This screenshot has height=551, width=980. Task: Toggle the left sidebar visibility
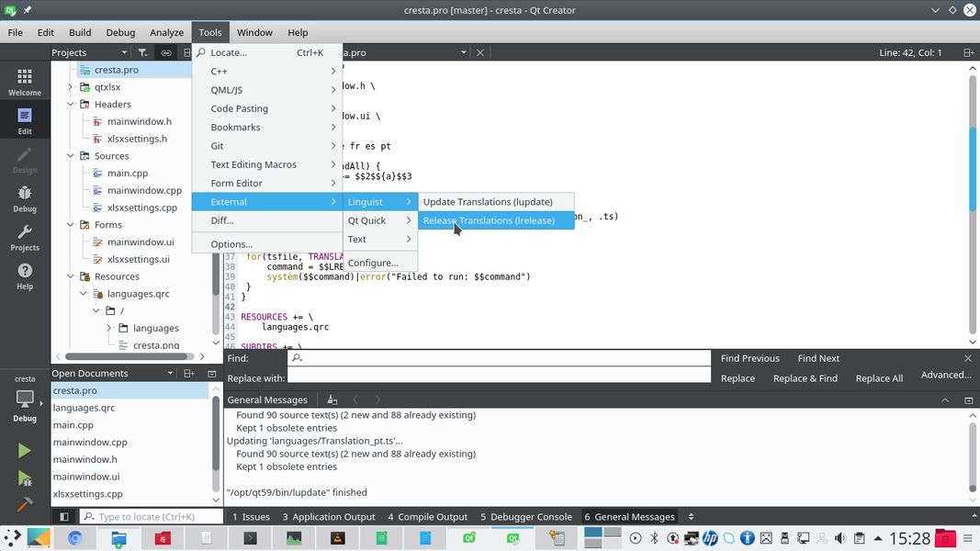pos(64,517)
